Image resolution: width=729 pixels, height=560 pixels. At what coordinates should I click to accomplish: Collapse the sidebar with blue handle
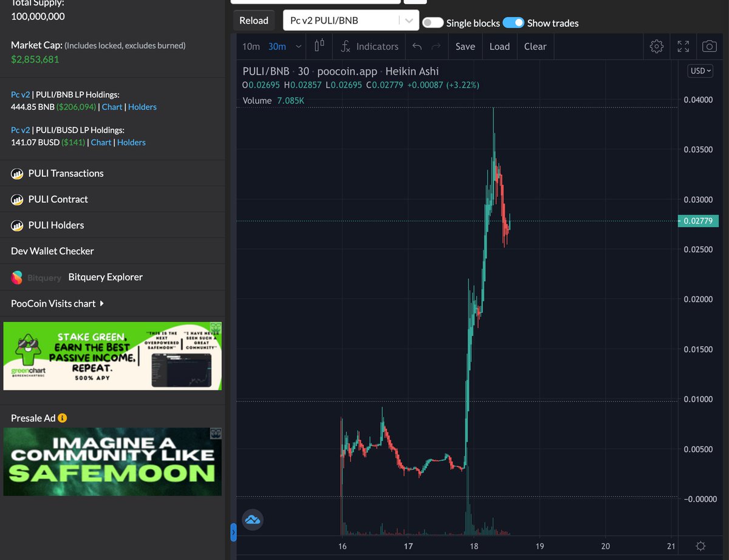click(233, 533)
